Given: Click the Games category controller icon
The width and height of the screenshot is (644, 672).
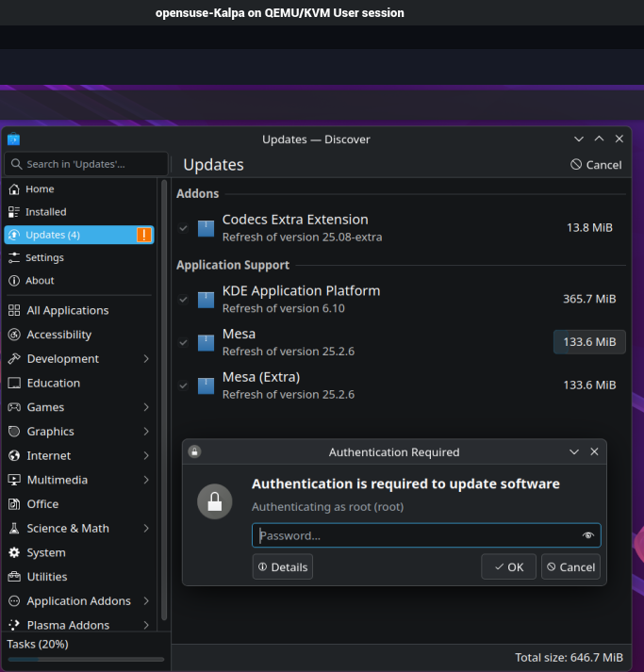Looking at the screenshot, I should tap(14, 407).
